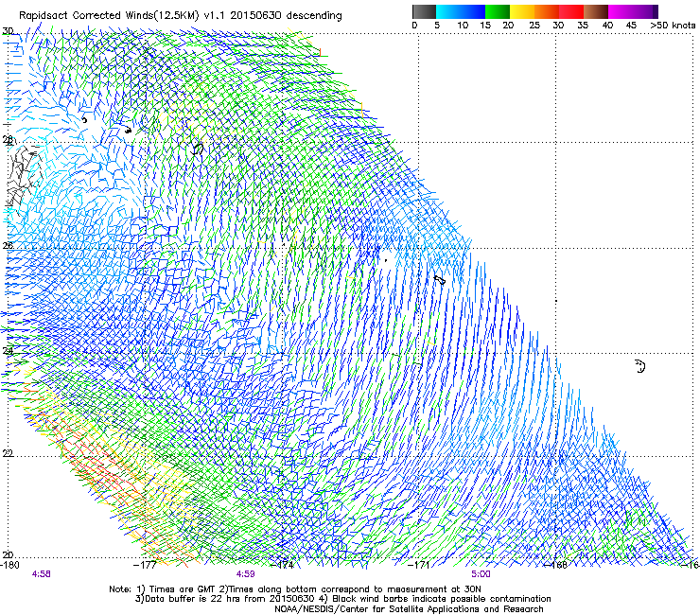Click the orange 25–30 knots legend swatch
Screen dimensions: 700x615
[547, 11]
